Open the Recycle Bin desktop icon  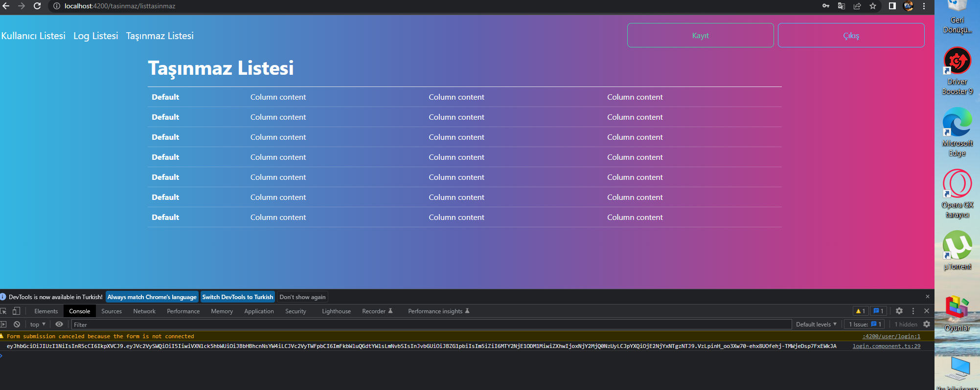957,18
